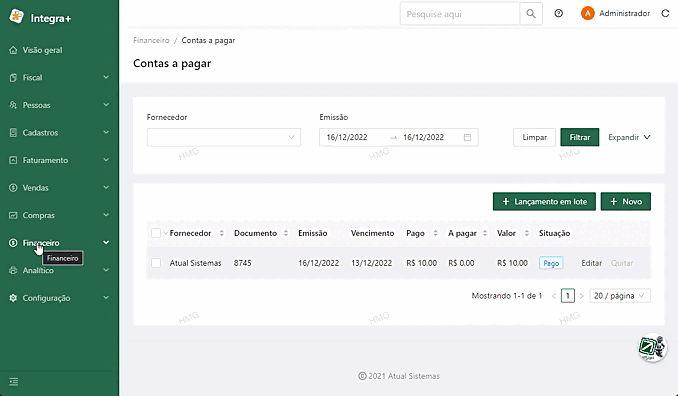Screen dimensions: 678x396
Task: Go to previous page arrow
Action: [x=554, y=296]
